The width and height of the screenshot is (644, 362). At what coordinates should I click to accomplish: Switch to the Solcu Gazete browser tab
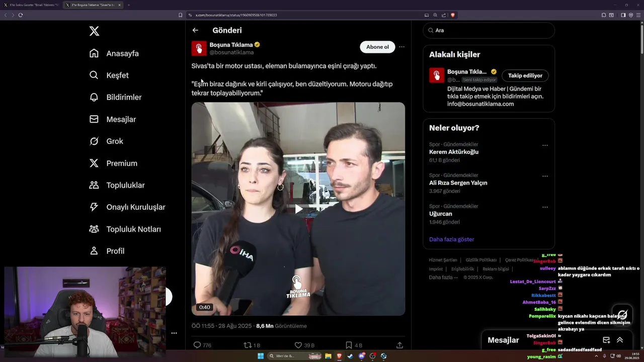(32, 5)
